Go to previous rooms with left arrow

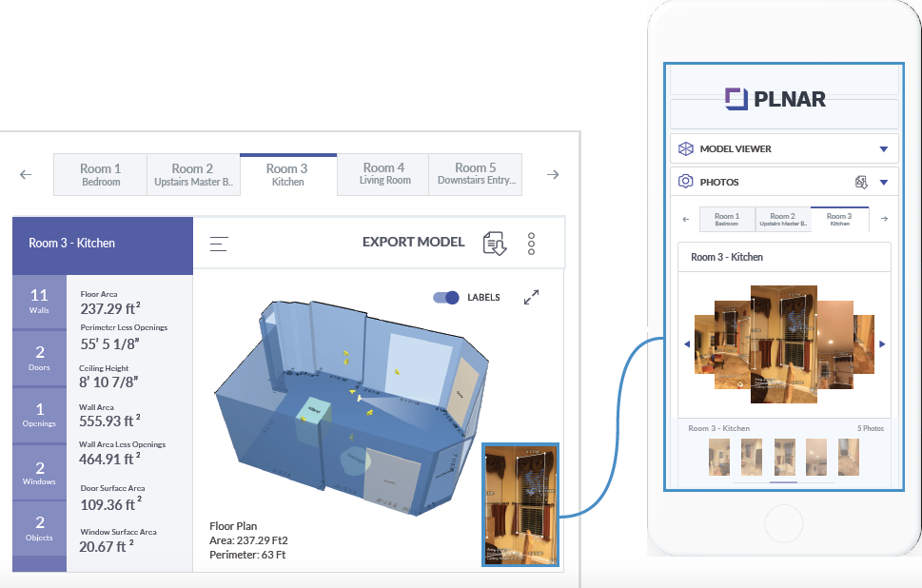pos(26,175)
